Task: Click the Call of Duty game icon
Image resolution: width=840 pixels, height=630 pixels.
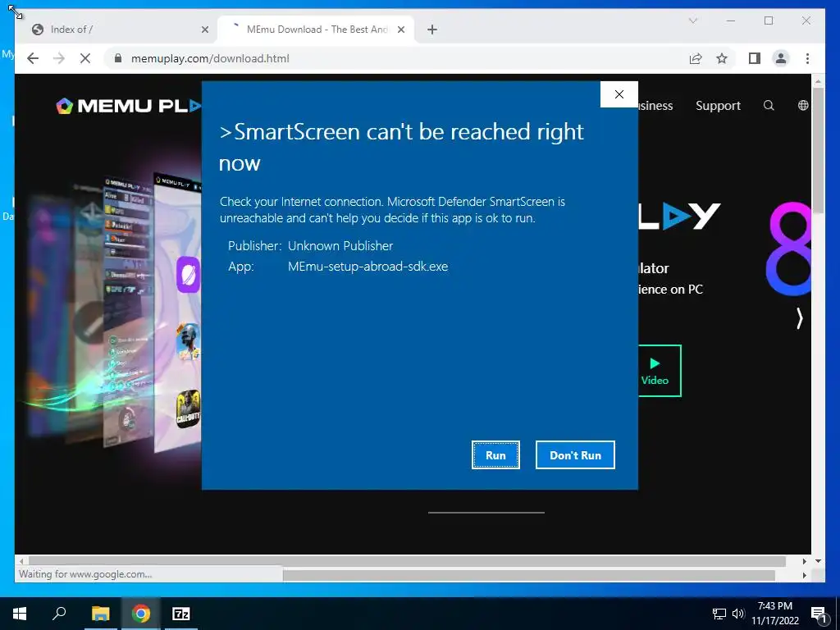Action: tap(189, 409)
